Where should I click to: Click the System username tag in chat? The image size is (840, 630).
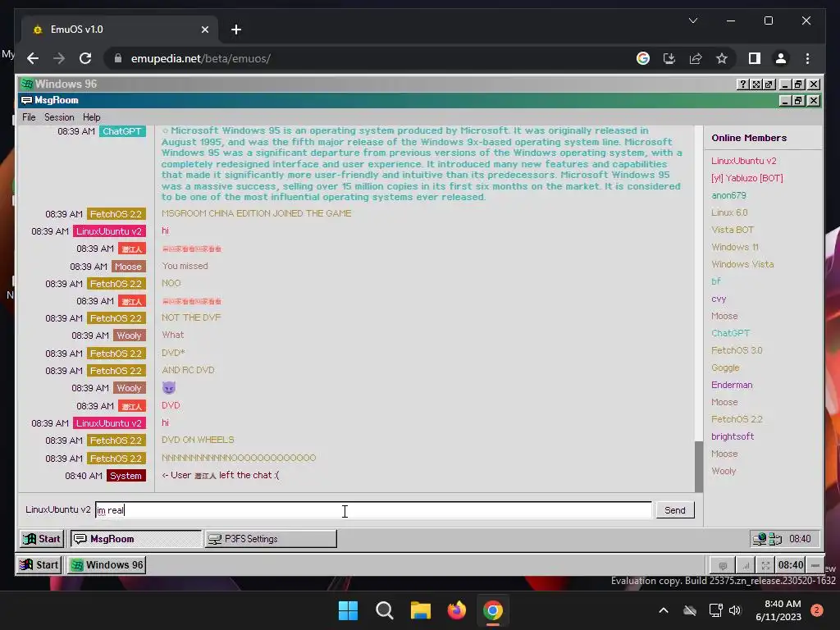pos(126,476)
